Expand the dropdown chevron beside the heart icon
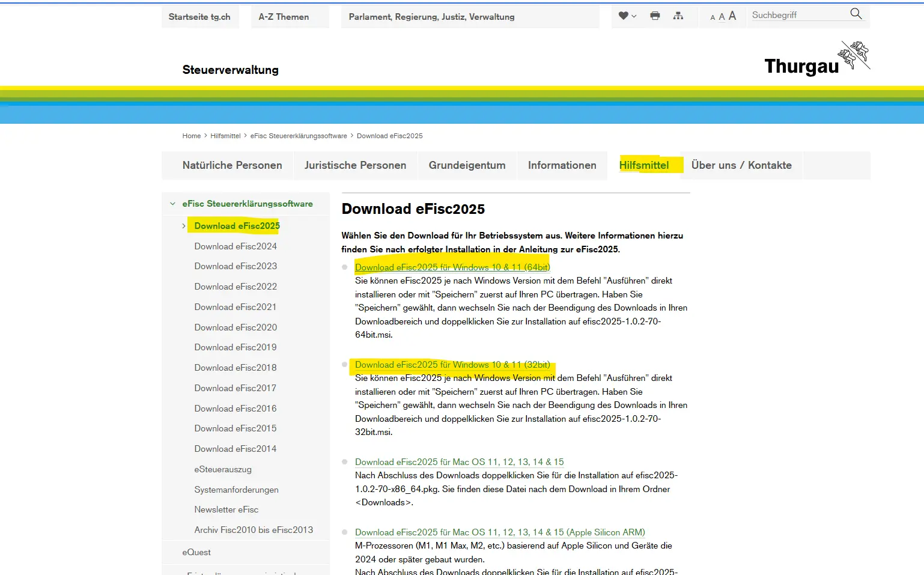Screen dimensions: 924x575 [x=633, y=15]
